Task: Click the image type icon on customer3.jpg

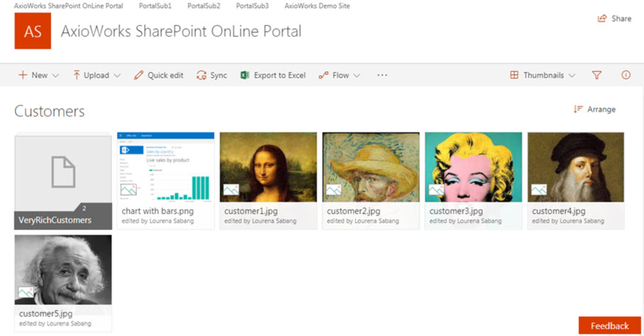Action: (x=436, y=190)
